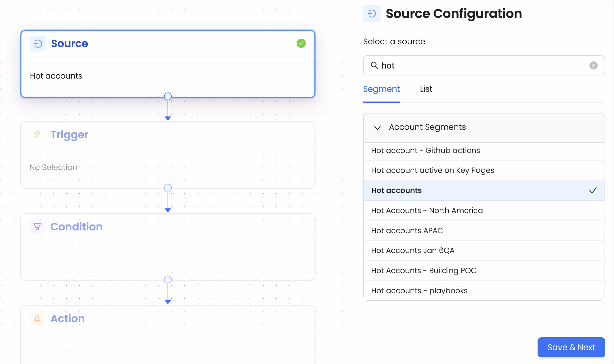Click the magnifier icon in the search field
This screenshot has width=614, height=364.
(375, 65)
